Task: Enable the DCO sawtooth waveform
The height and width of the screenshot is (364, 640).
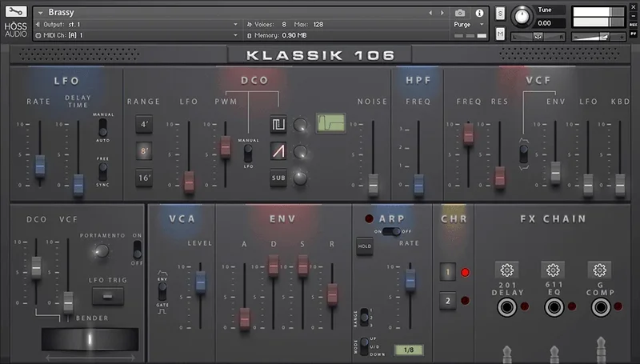Action: click(278, 151)
